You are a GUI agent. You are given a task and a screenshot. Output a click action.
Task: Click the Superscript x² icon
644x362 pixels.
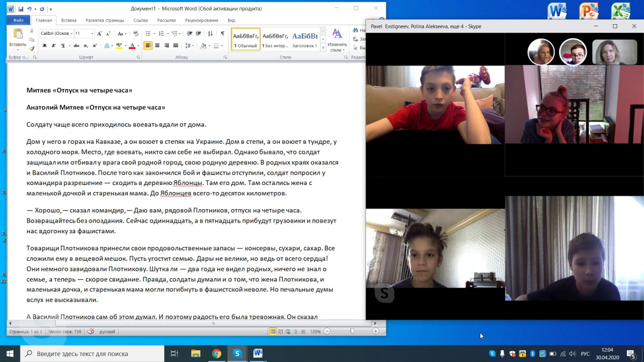(95, 46)
